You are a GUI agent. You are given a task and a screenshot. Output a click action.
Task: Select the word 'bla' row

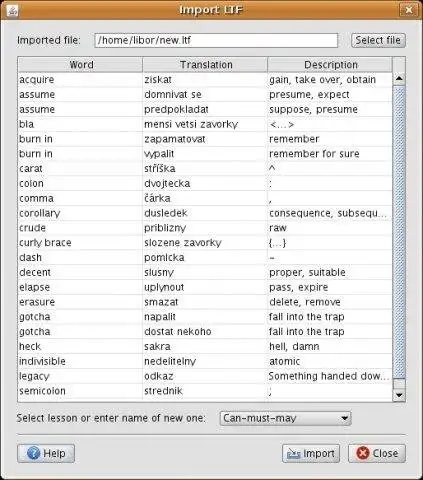pos(80,124)
